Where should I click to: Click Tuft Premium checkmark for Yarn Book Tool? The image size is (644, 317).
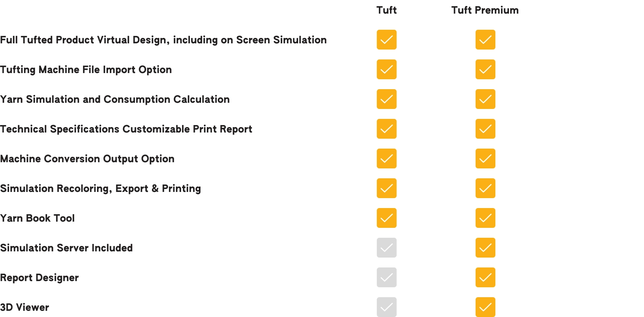[x=485, y=218]
